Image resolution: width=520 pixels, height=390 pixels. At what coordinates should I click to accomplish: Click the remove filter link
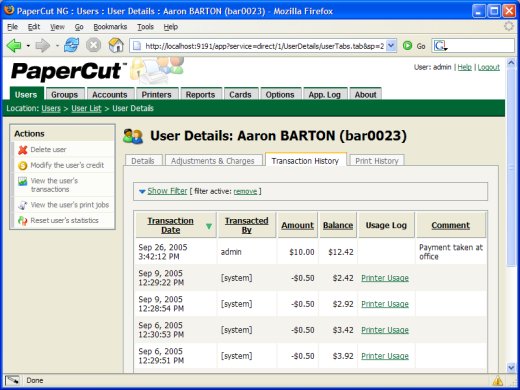tap(245, 191)
